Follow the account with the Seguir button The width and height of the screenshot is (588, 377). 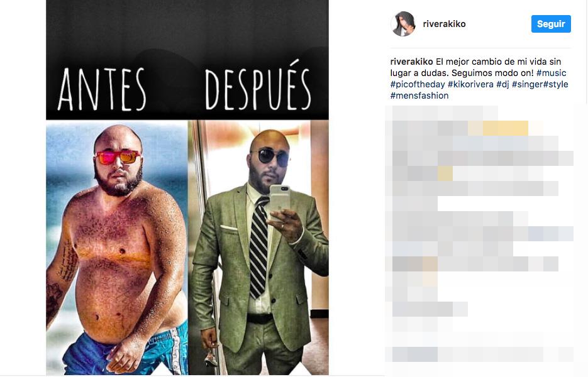tap(551, 24)
